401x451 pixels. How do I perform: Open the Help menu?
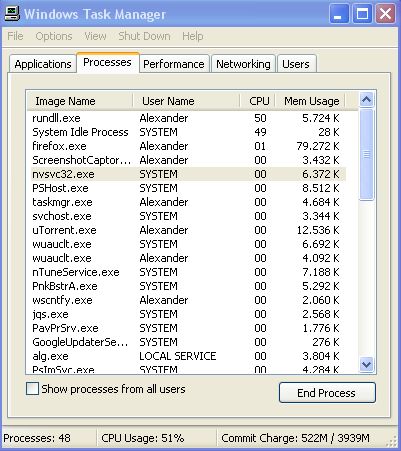(193, 36)
